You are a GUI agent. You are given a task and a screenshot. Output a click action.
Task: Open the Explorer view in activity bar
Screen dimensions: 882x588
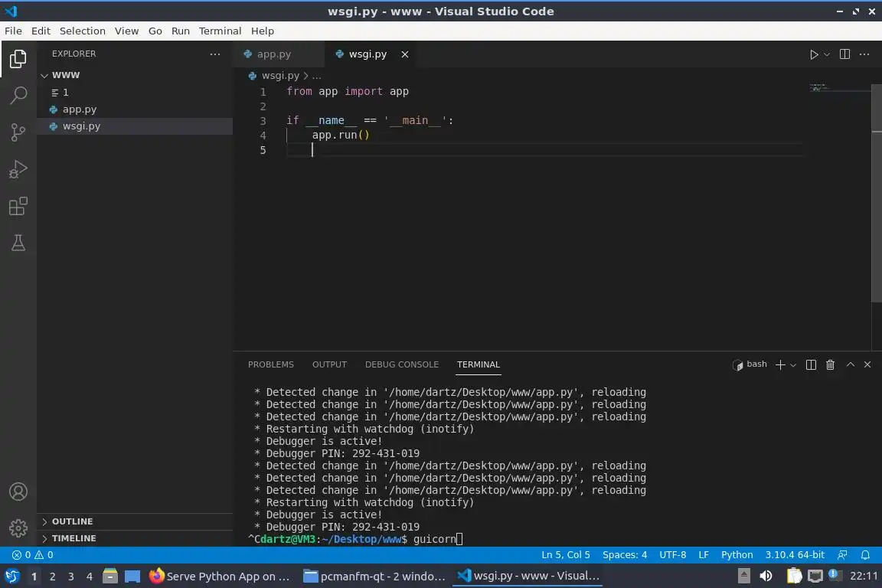point(18,58)
